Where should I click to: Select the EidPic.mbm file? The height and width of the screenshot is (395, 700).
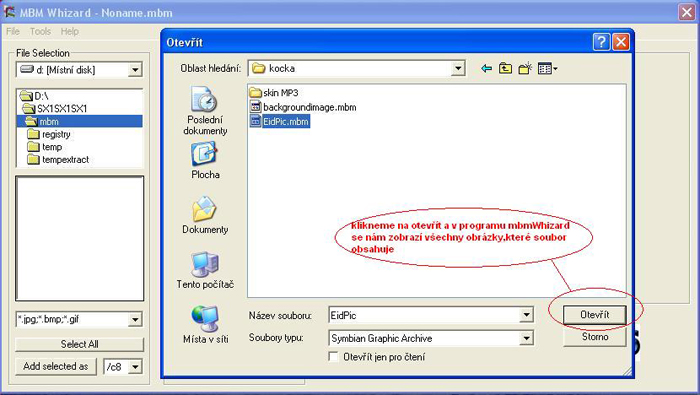coord(280,121)
